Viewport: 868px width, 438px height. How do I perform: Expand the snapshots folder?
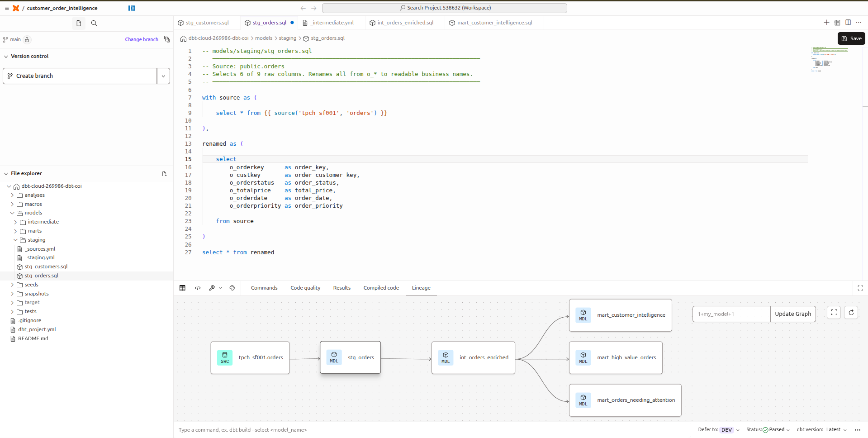pos(12,294)
